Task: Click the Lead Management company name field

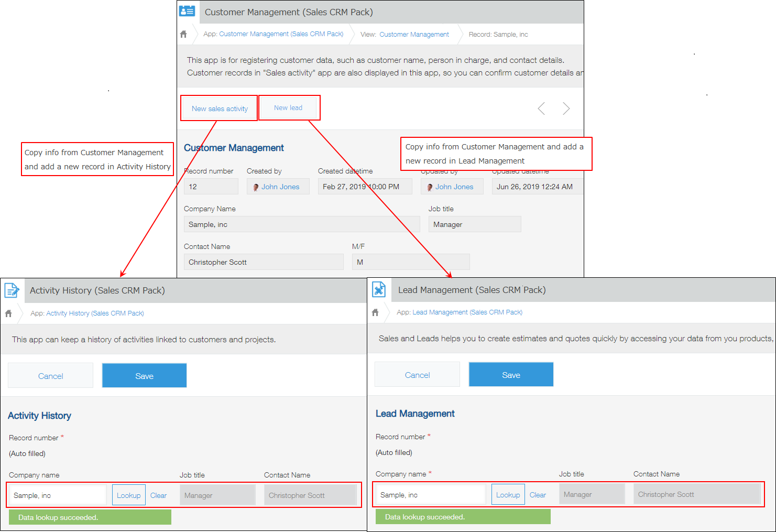Action: coord(430,493)
